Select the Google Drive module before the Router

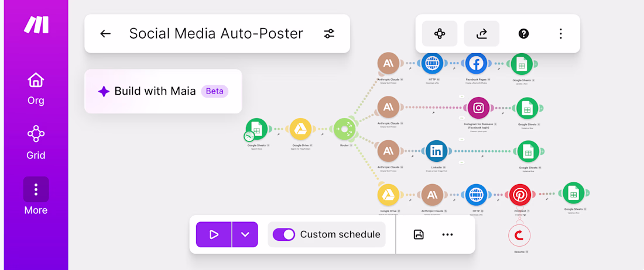[301, 129]
